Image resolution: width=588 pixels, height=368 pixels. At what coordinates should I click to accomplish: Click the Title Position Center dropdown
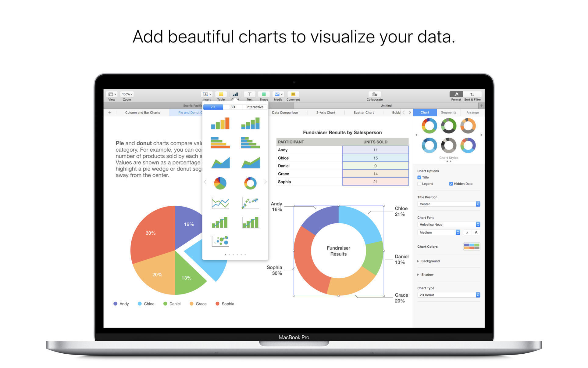[x=447, y=204]
